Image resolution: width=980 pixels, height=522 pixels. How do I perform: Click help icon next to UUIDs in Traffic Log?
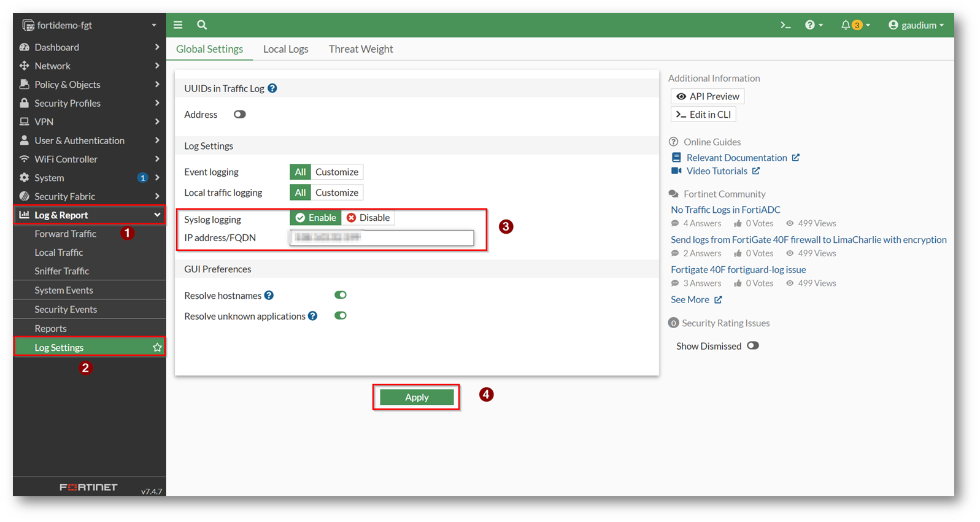tap(272, 88)
